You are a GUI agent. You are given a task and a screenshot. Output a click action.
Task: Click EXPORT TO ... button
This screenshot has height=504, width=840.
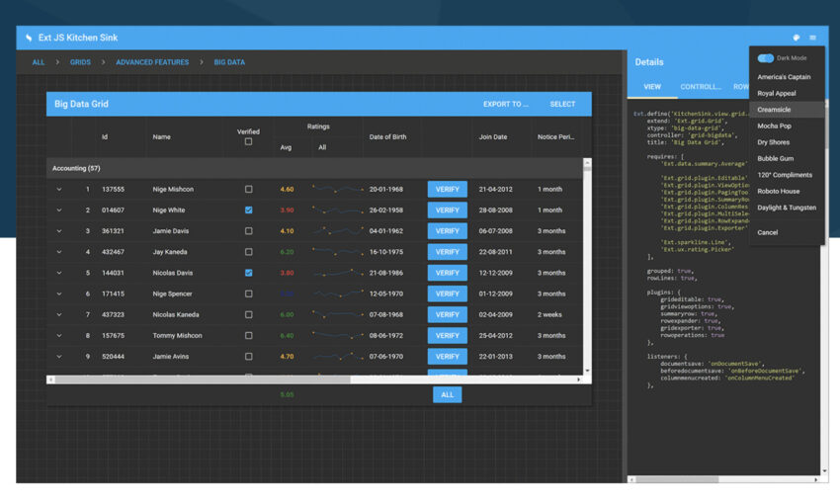click(506, 104)
